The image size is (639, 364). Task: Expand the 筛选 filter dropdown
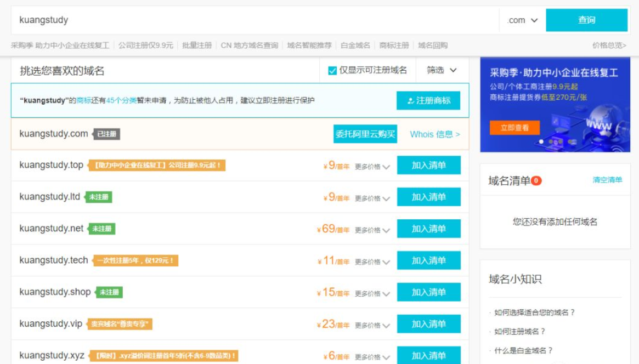coord(442,70)
